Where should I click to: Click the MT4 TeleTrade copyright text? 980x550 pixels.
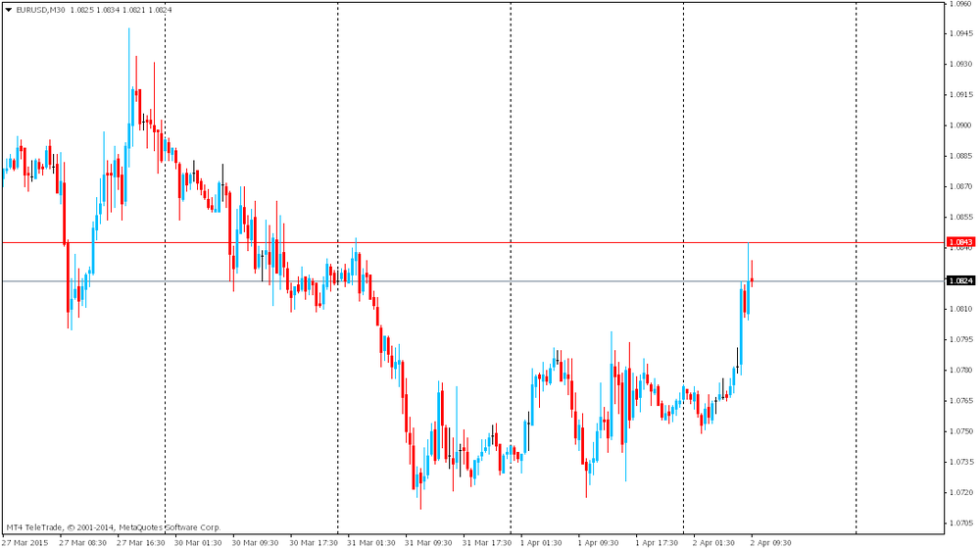114,526
